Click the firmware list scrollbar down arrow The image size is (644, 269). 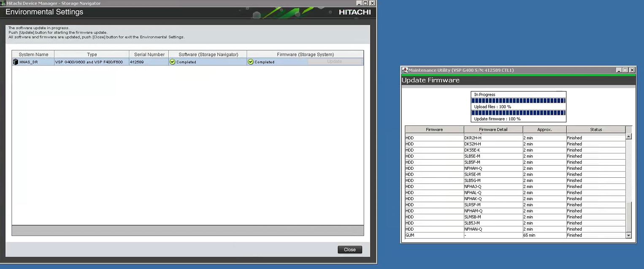click(x=628, y=235)
